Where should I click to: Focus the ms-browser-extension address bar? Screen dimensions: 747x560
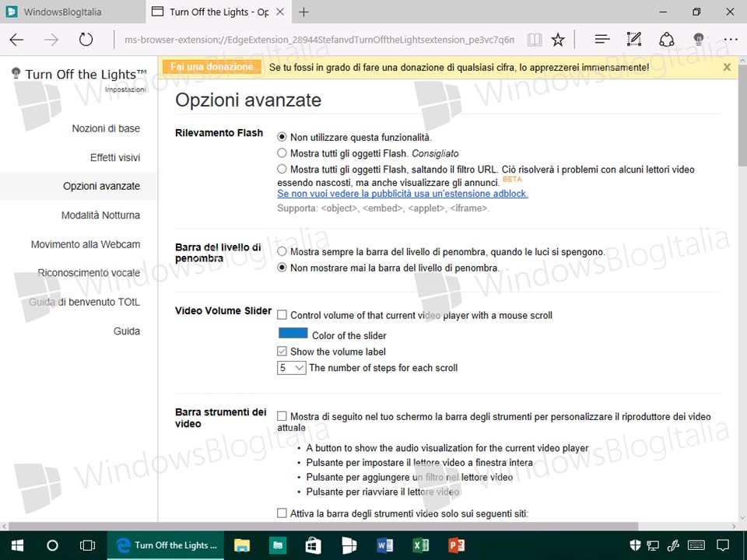pos(319,40)
